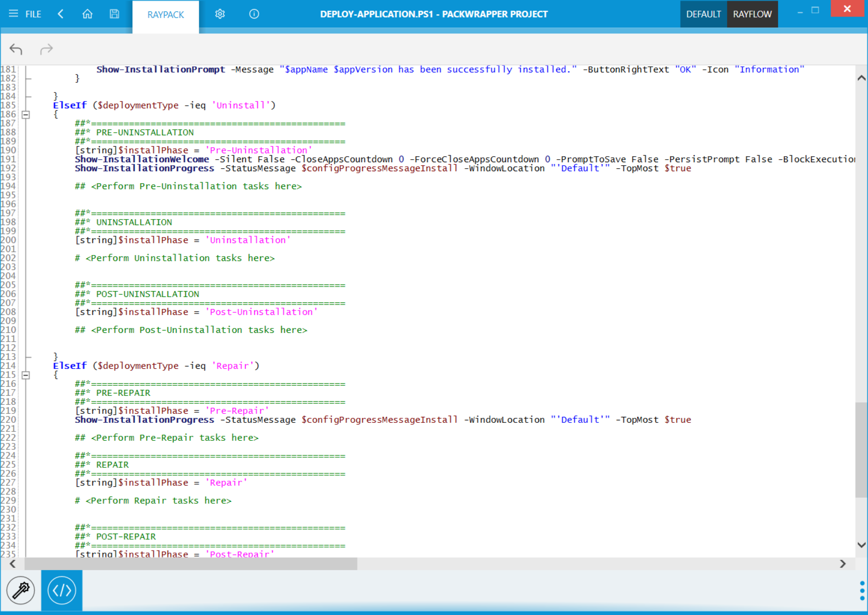Collapse the Repair block at line 215
Viewport: 868px width, 615px height.
(26, 375)
